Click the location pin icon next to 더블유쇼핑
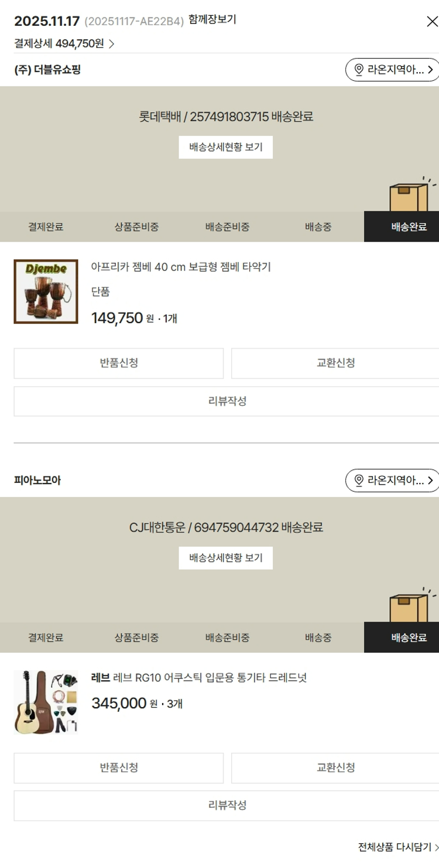 point(359,70)
